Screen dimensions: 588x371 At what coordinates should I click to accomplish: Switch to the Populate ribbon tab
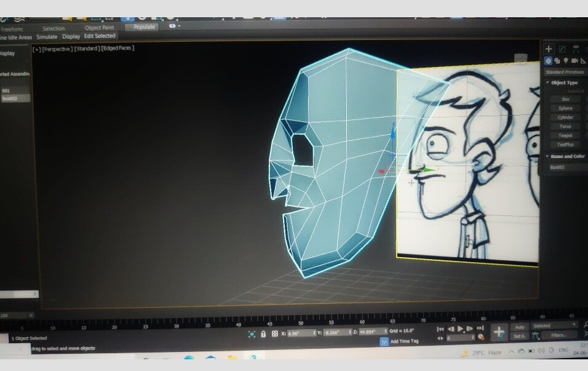tap(143, 28)
